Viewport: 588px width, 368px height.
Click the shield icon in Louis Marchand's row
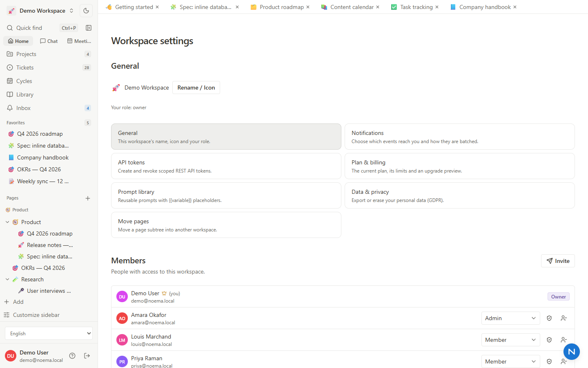pos(549,340)
